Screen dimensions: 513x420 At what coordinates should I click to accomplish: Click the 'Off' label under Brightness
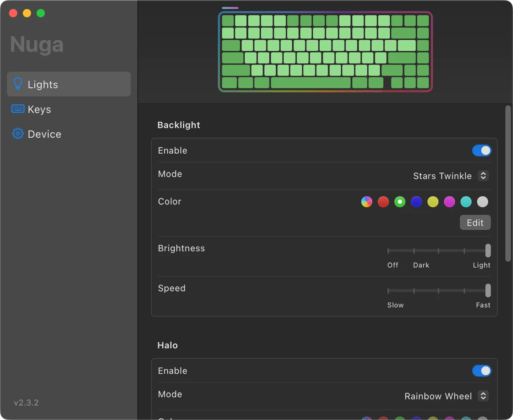[393, 265]
